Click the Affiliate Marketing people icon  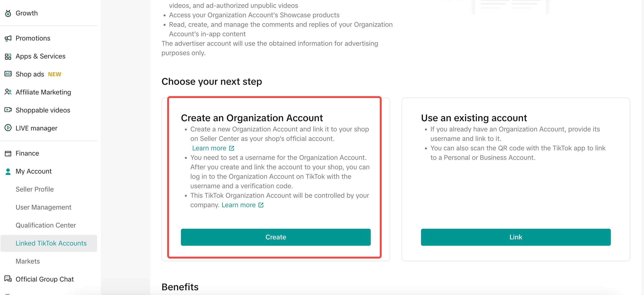click(8, 92)
